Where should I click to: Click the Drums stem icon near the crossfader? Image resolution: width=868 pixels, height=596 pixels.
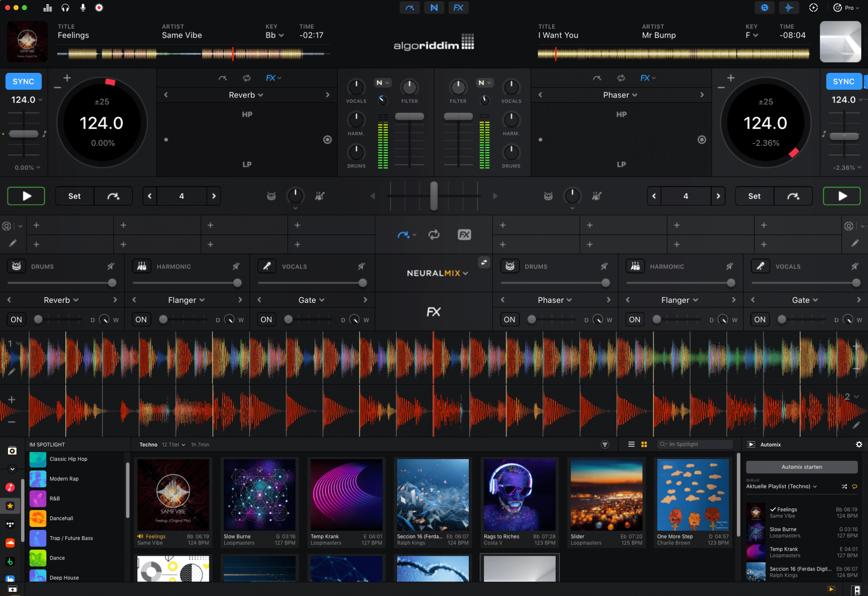[x=271, y=196]
